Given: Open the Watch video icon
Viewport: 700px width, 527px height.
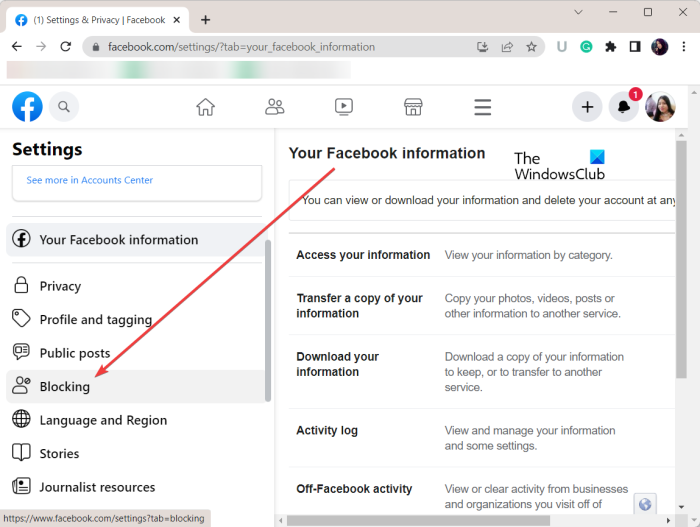Looking at the screenshot, I should coord(344,107).
